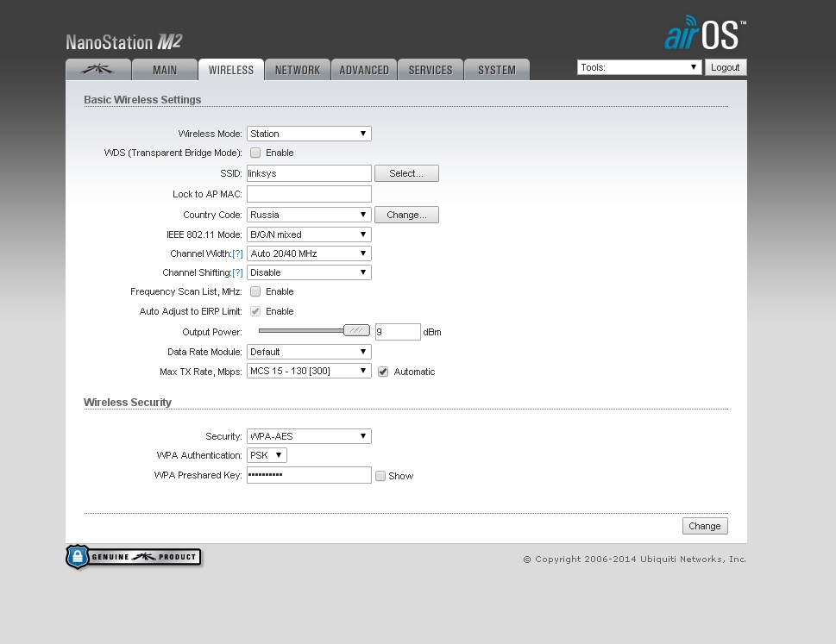
Task: Open the Channel Shifting dropdown
Action: point(309,272)
